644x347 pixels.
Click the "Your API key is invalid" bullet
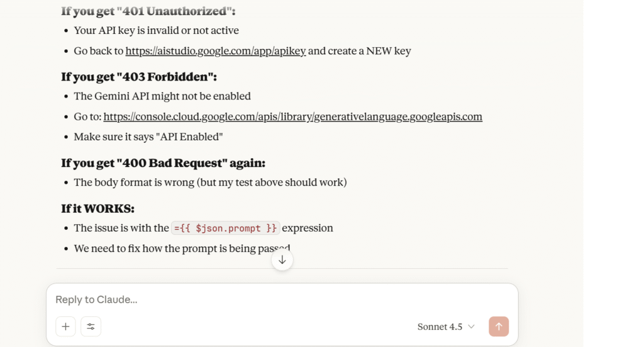pyautogui.click(x=156, y=30)
